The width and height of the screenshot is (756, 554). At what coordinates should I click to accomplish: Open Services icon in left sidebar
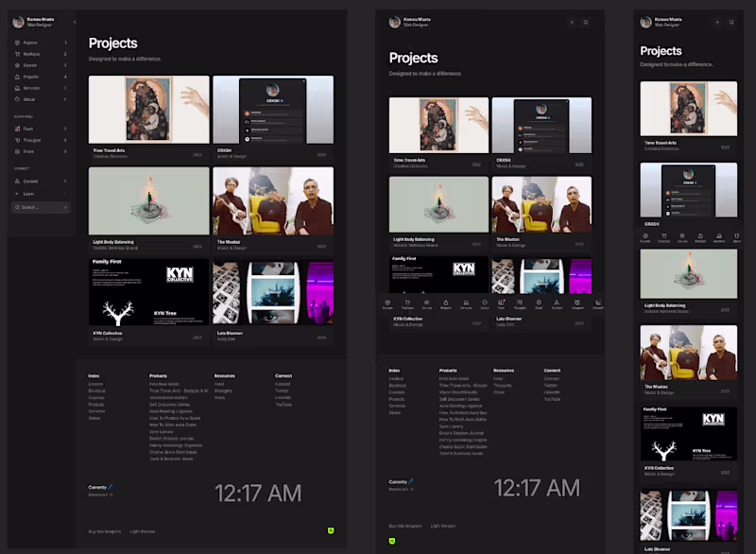pos(17,88)
